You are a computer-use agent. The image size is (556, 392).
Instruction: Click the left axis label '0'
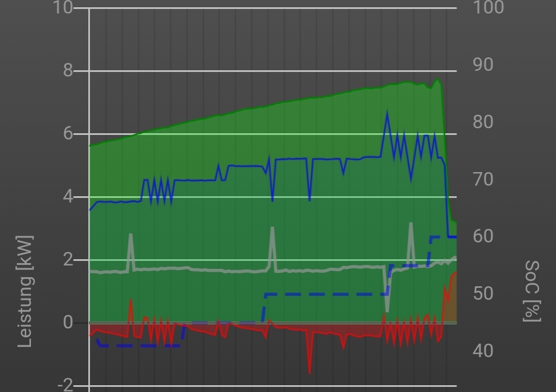pyautogui.click(x=68, y=322)
